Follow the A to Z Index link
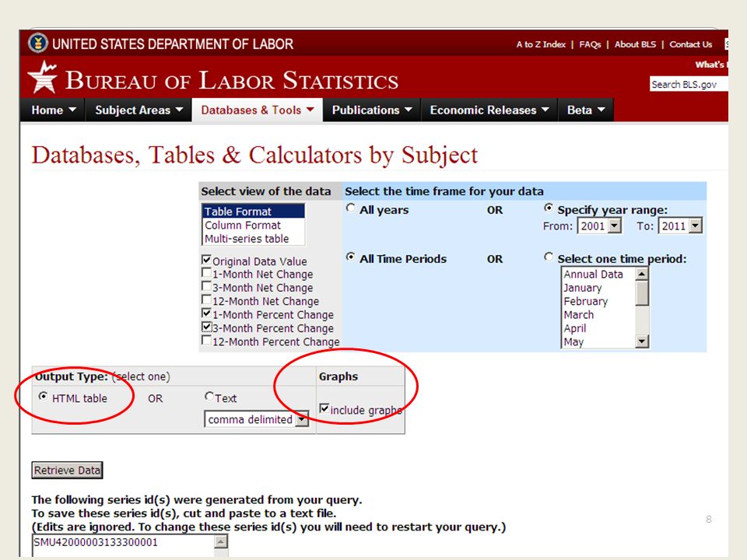This screenshot has height=560, width=747. [x=541, y=44]
